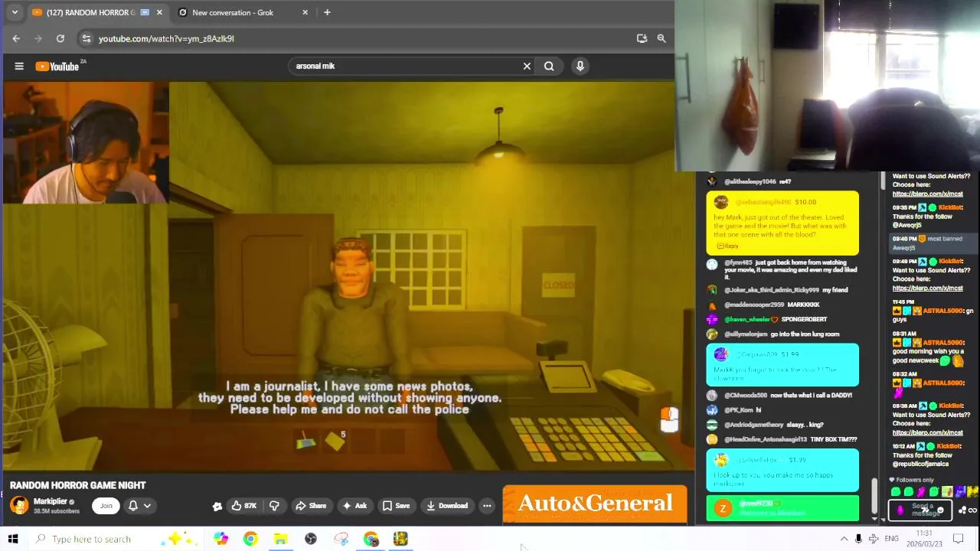The image size is (980, 551).
Task: Open more actions three-dot menu
Action: point(487,505)
